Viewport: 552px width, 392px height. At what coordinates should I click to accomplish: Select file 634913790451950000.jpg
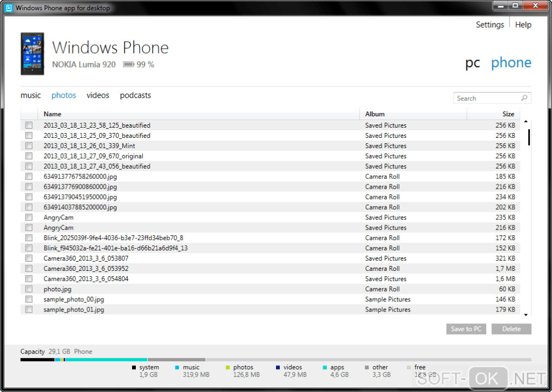pos(270,197)
